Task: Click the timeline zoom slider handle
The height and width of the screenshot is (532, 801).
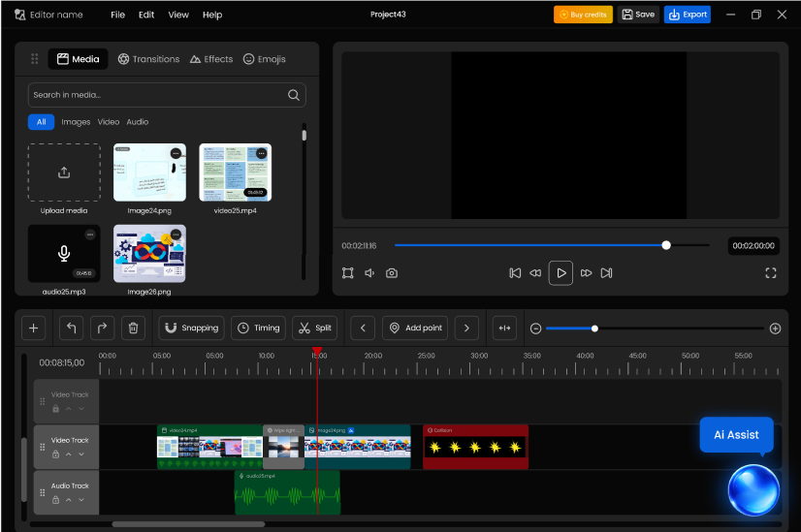Action: (594, 329)
